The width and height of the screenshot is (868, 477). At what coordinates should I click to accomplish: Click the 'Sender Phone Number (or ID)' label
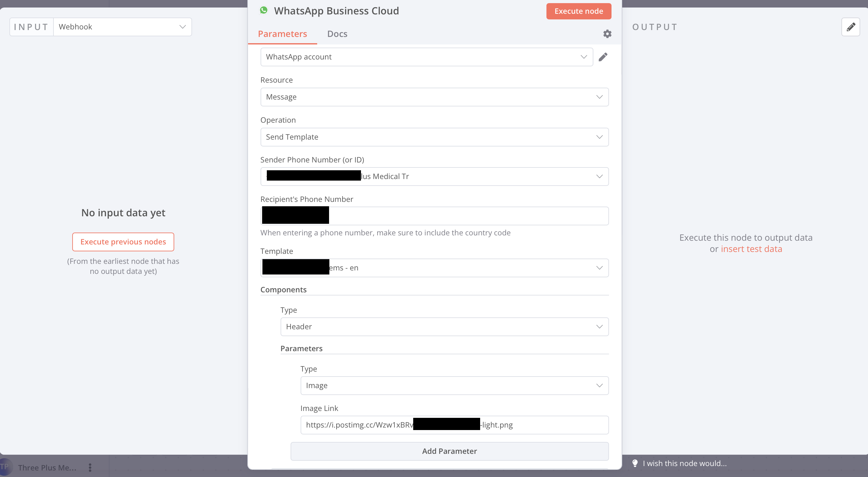click(312, 160)
